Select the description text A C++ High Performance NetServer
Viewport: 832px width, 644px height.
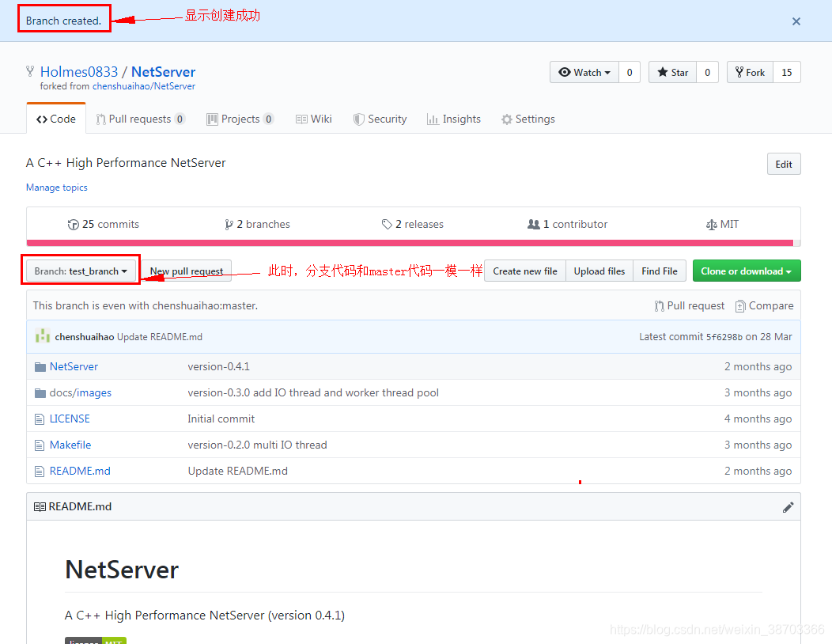(x=126, y=162)
